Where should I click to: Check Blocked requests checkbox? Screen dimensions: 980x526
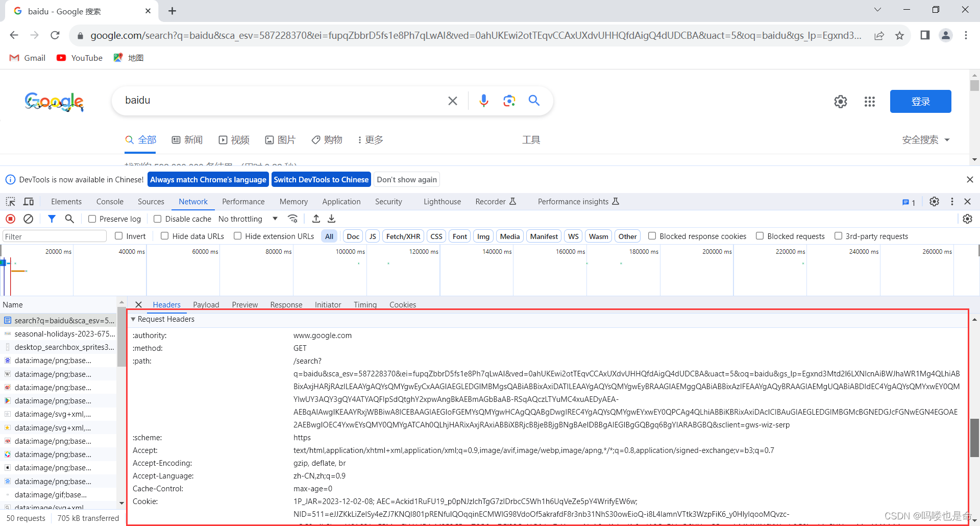coord(759,236)
